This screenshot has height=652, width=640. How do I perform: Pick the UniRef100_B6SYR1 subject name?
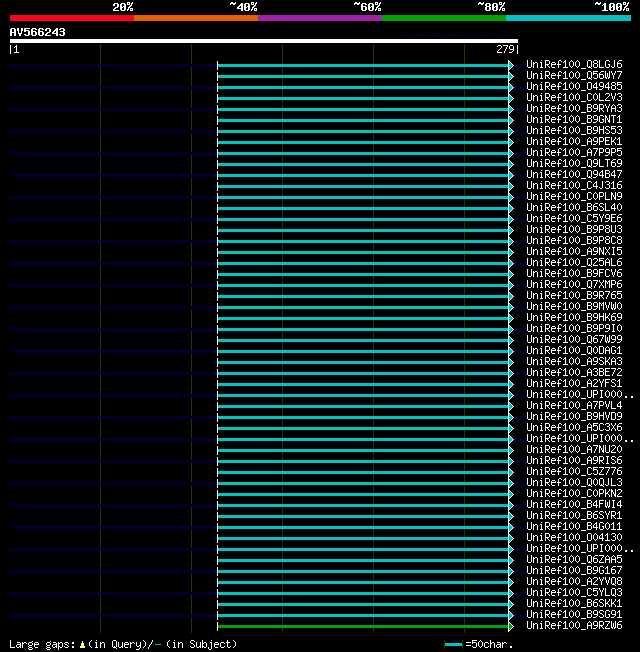pyautogui.click(x=574, y=516)
